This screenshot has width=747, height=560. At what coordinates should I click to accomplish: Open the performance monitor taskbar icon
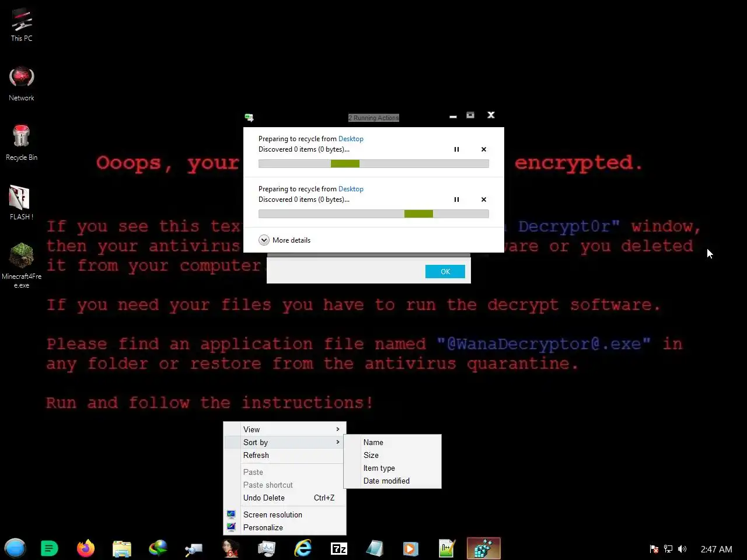[267, 548]
